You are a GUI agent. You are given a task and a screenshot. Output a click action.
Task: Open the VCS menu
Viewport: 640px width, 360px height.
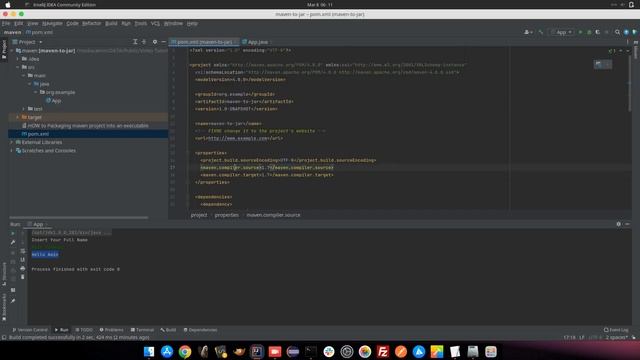[155, 23]
